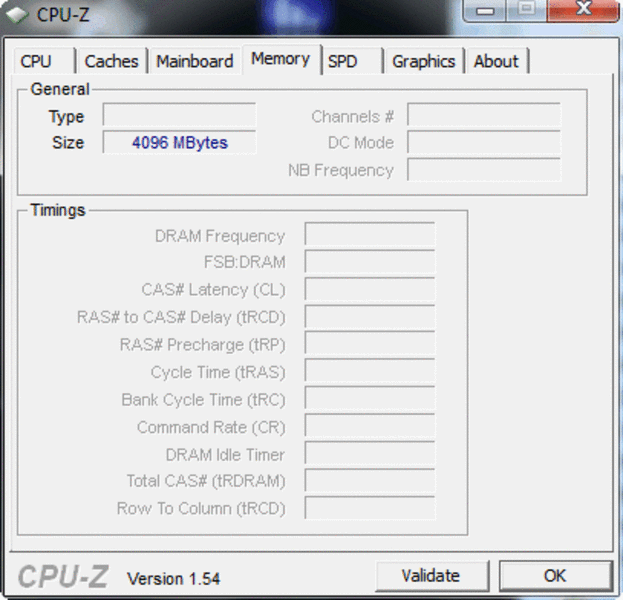Viewport: 623px width, 600px height.
Task: Click the DRAM Frequency field
Action: 370,234
